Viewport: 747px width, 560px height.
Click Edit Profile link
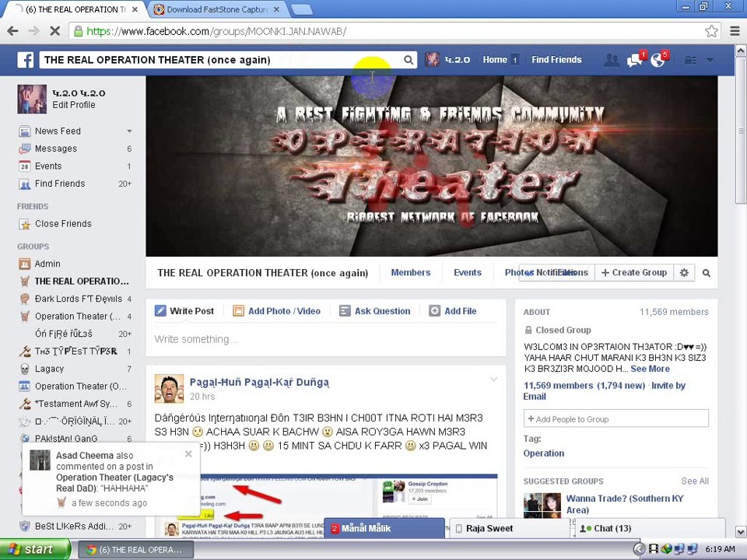[x=74, y=105]
